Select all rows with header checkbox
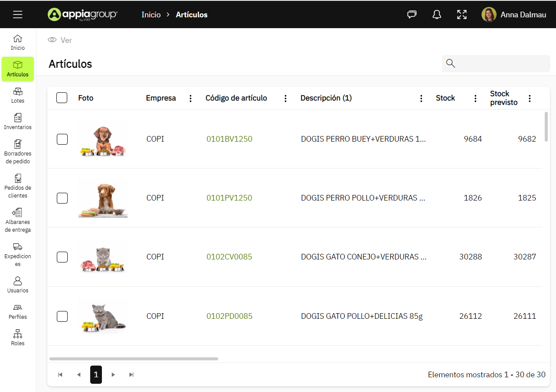The height and width of the screenshot is (392, 556). click(x=62, y=98)
